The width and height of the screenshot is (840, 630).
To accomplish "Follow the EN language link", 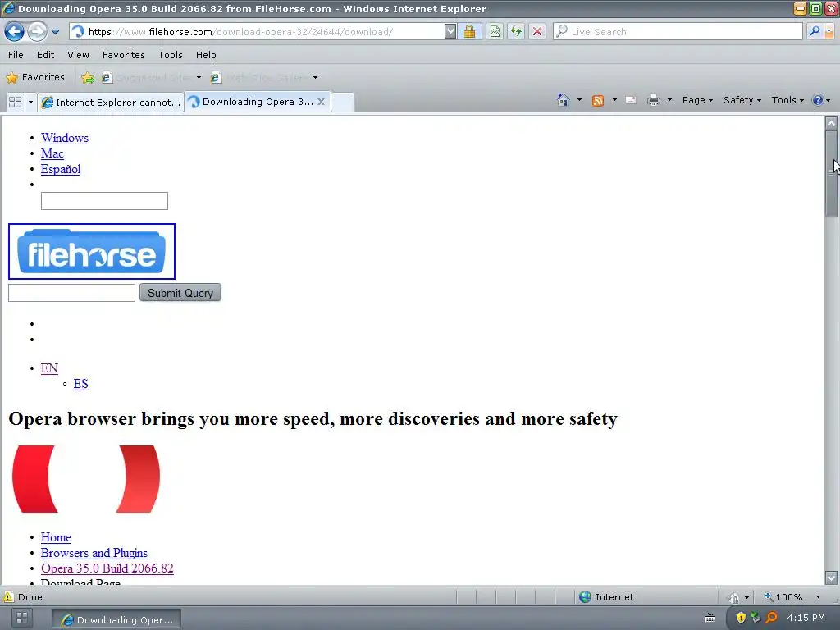I will pyautogui.click(x=49, y=368).
